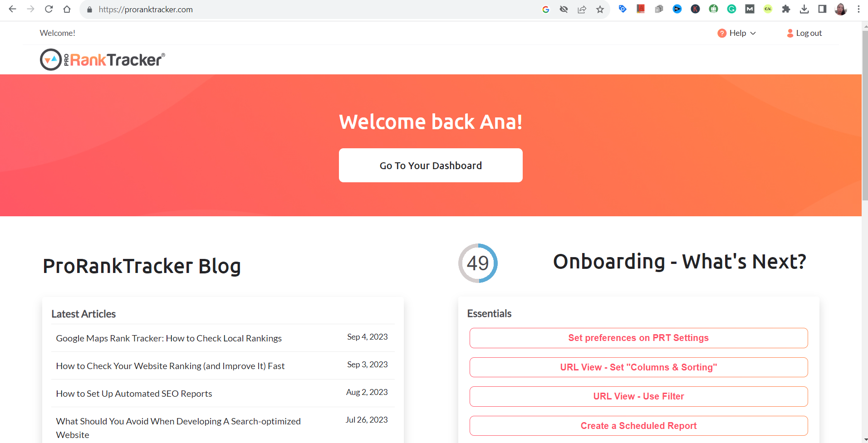Click the vertical scrollbar thumb
The height and width of the screenshot is (443, 868).
(x=865, y=116)
